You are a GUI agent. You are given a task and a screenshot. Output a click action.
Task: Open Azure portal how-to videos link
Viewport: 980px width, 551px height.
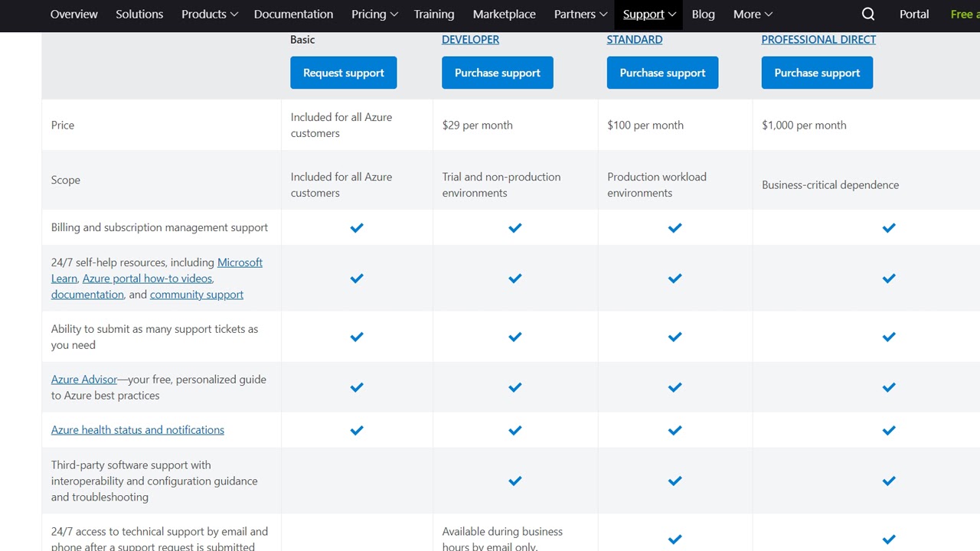[x=148, y=278]
